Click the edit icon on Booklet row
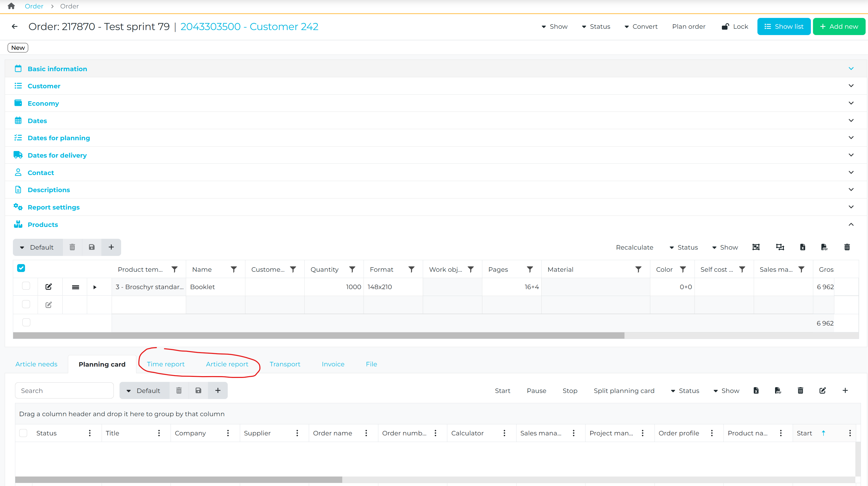 (x=48, y=287)
